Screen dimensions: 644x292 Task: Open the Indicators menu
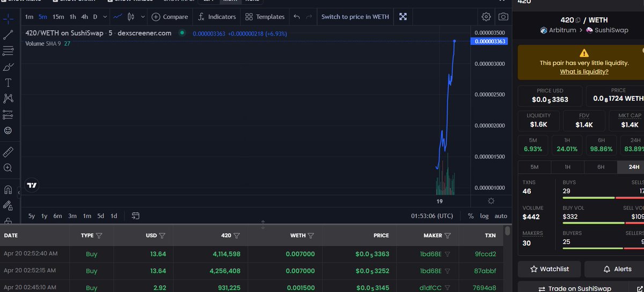(x=217, y=17)
